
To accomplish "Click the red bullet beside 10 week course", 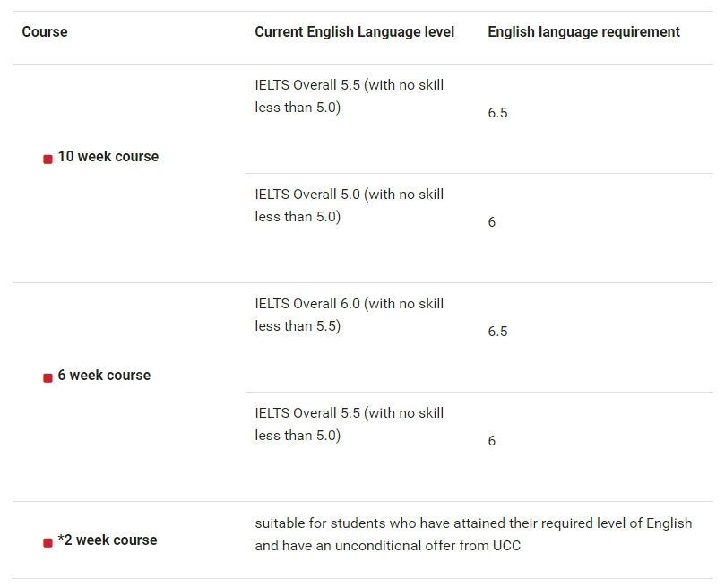I will click(48, 159).
